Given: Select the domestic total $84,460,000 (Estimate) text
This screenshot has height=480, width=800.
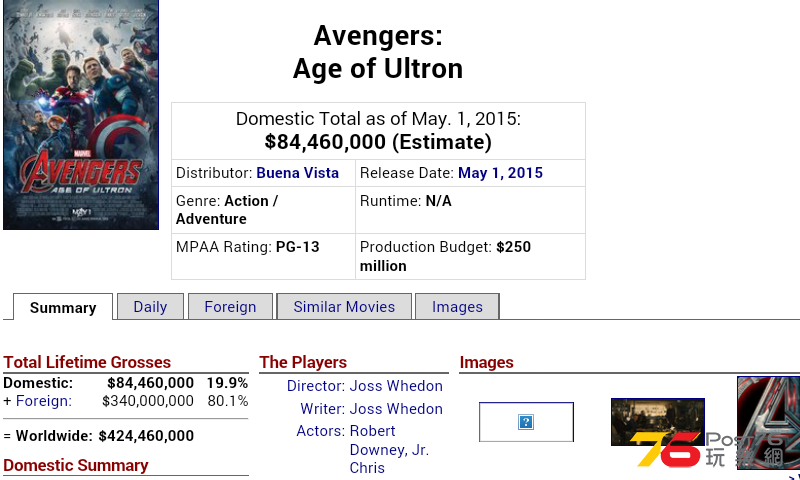Looking at the screenshot, I should 378,142.
